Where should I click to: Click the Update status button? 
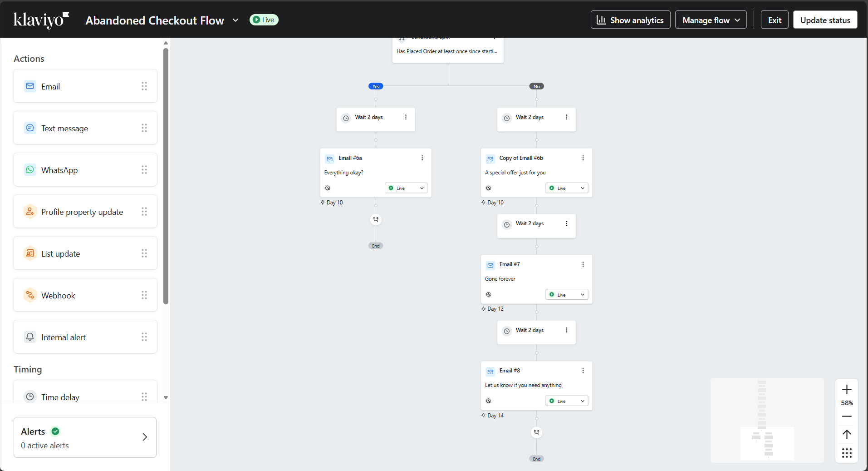point(825,20)
